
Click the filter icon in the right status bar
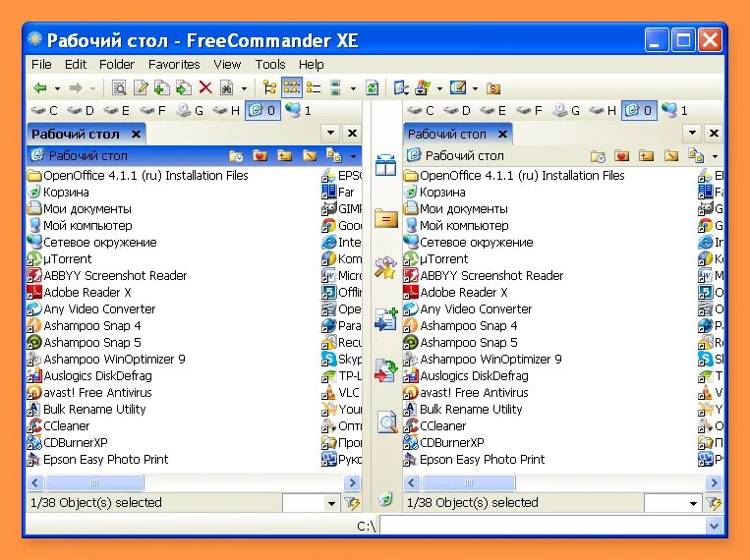pyautogui.click(x=714, y=503)
